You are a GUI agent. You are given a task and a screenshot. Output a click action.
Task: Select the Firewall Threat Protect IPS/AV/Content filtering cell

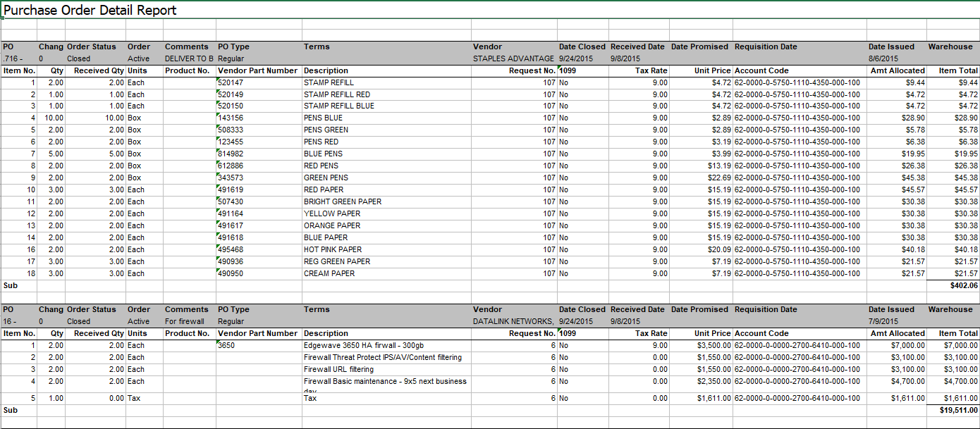click(387, 358)
